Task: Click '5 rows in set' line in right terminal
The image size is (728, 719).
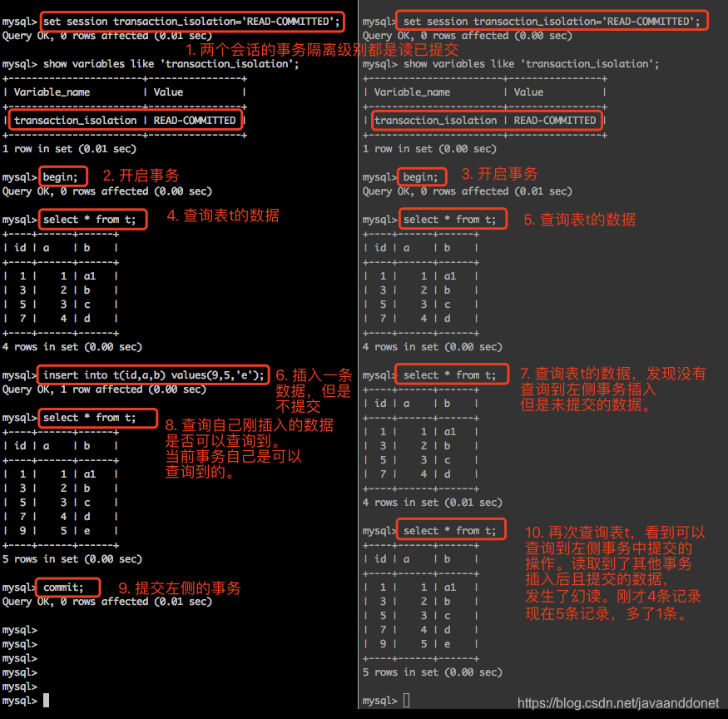Action: point(433,672)
